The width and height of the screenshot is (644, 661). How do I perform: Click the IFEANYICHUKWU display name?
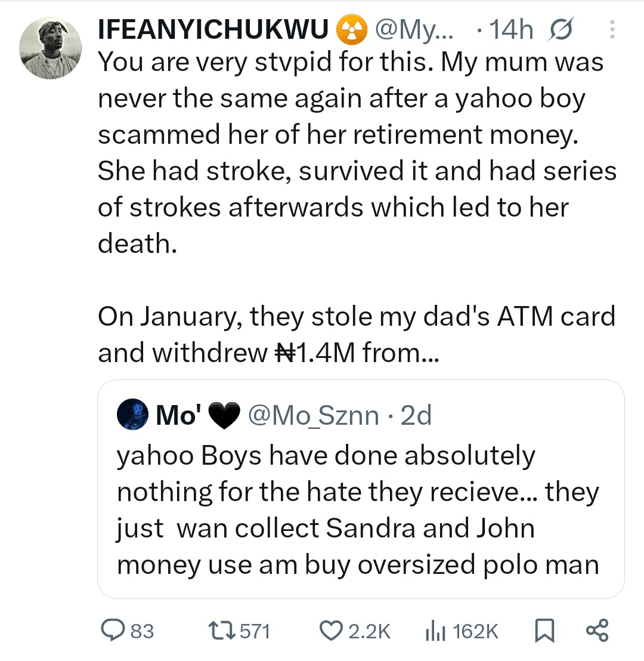point(213,29)
